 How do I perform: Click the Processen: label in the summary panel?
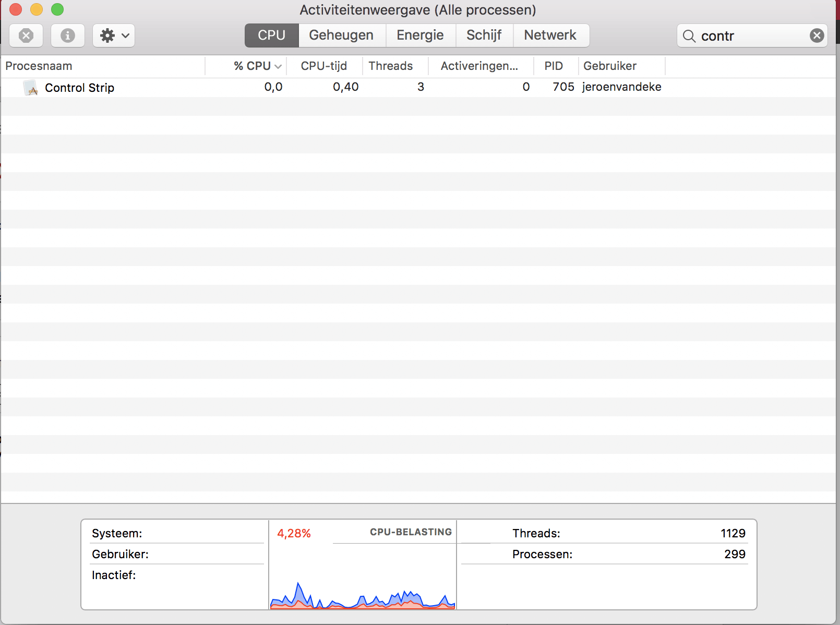543,554
